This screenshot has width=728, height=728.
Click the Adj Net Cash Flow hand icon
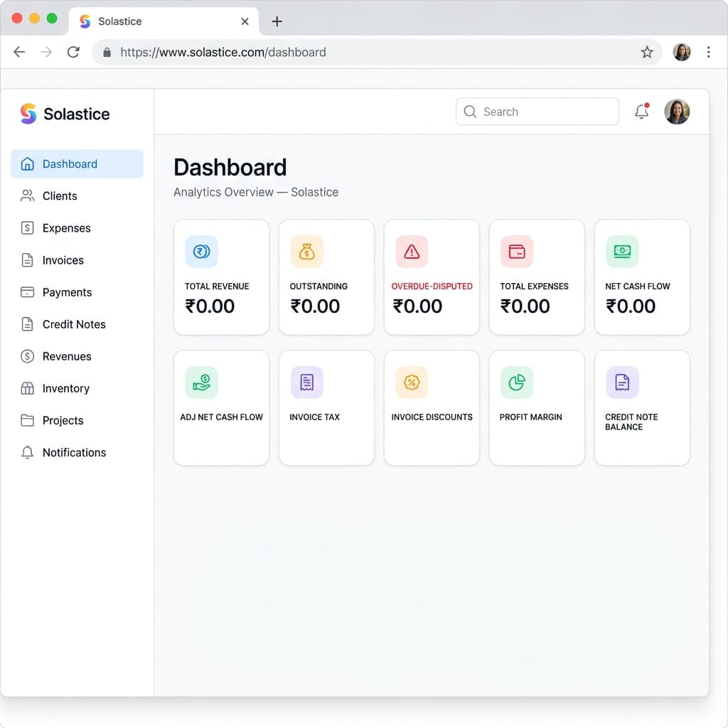point(201,382)
